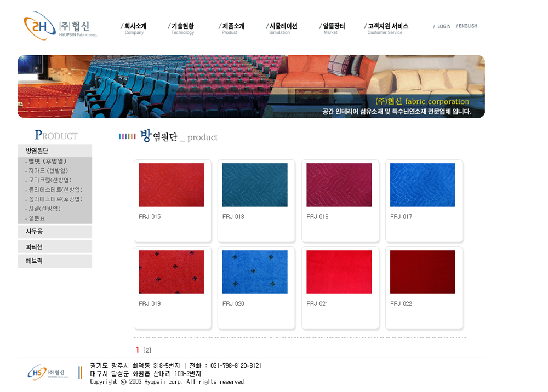Click the LOGIN link

(x=443, y=26)
